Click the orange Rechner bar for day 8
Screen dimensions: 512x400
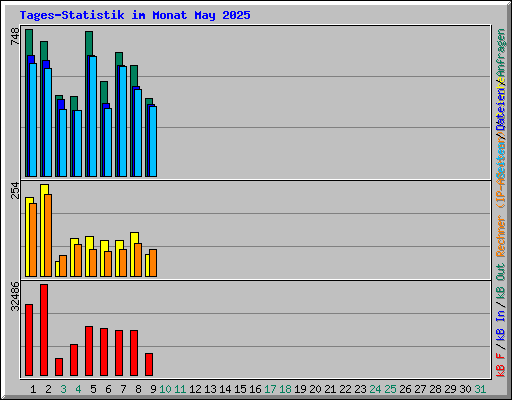pyautogui.click(x=138, y=260)
